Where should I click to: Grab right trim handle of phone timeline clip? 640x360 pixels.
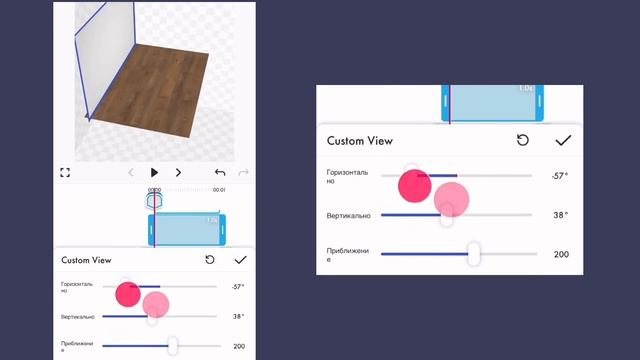pos(222,230)
